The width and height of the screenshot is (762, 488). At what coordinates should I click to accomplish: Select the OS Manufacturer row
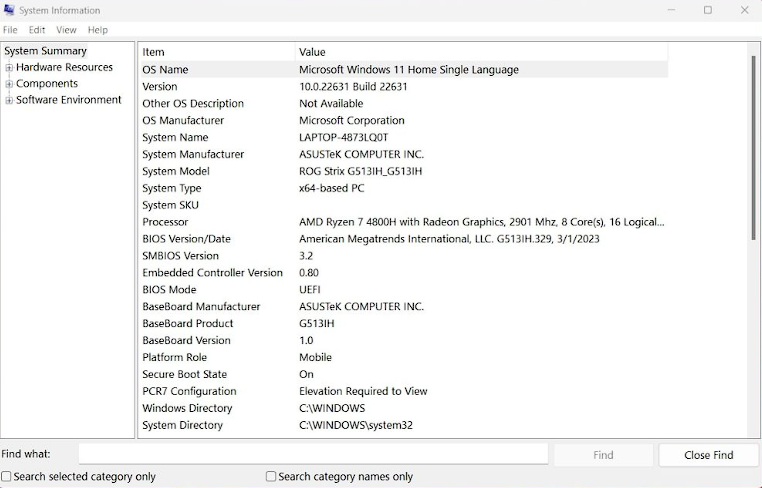click(x=404, y=121)
